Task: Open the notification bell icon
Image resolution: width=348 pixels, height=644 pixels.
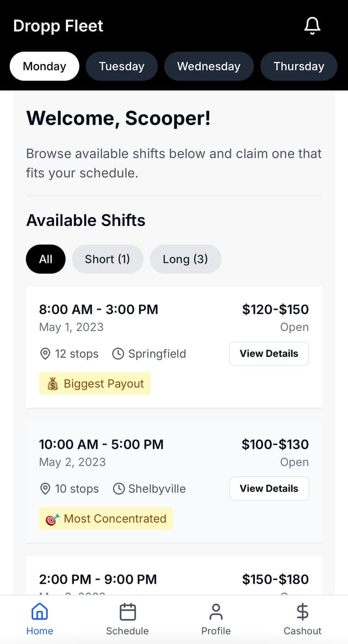Action: pyautogui.click(x=312, y=25)
